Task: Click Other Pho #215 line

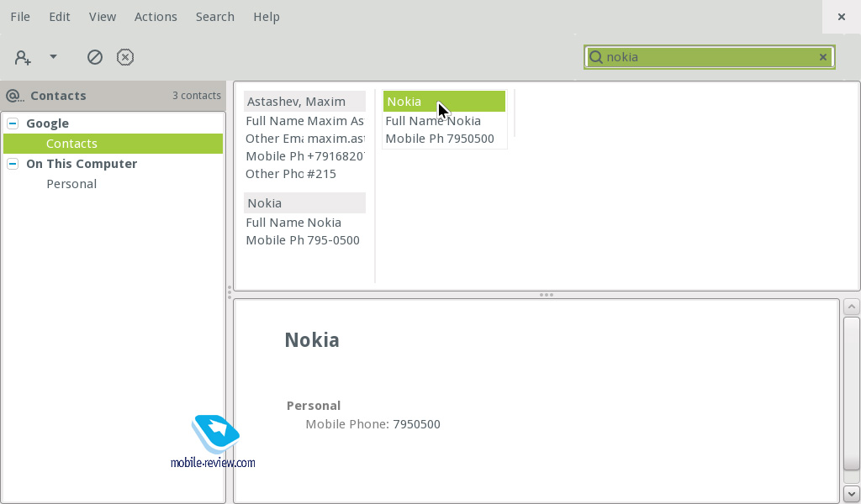Action: pos(291,174)
